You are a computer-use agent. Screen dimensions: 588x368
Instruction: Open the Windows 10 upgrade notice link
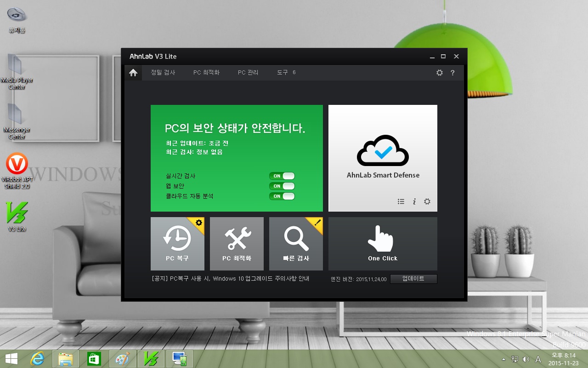[230, 279]
